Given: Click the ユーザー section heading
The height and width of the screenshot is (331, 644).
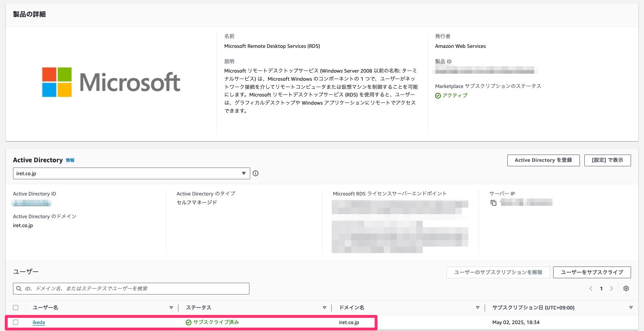Looking at the screenshot, I should [x=26, y=272].
